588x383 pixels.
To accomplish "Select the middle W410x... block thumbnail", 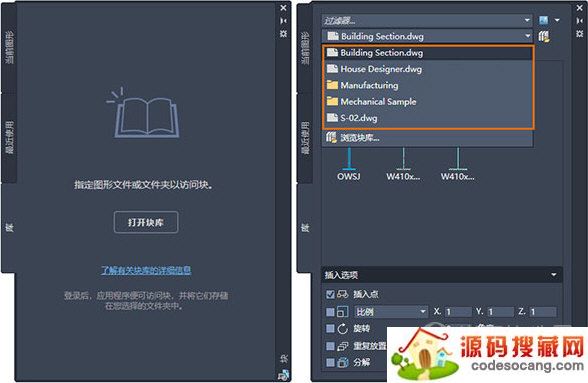I will (403, 164).
